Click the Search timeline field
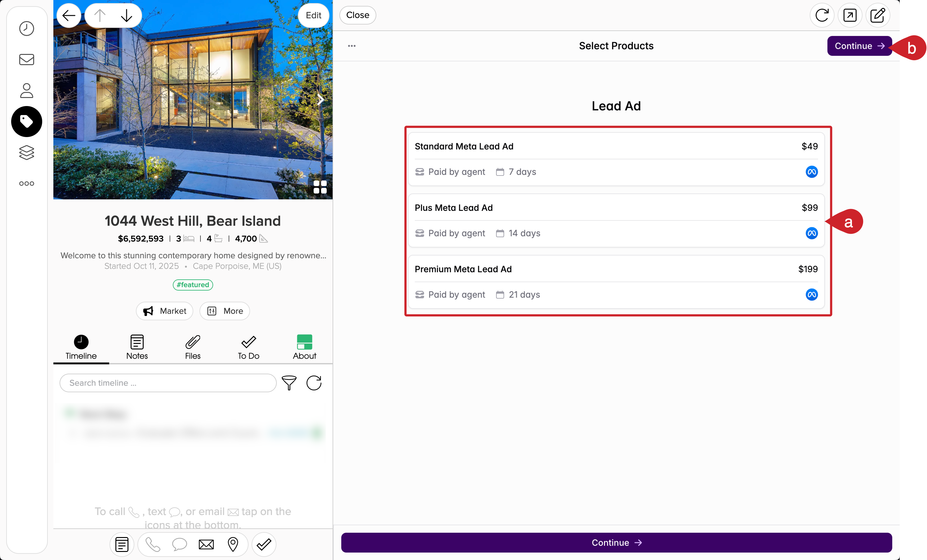Screen dimensions: 927x560 (x=168, y=383)
